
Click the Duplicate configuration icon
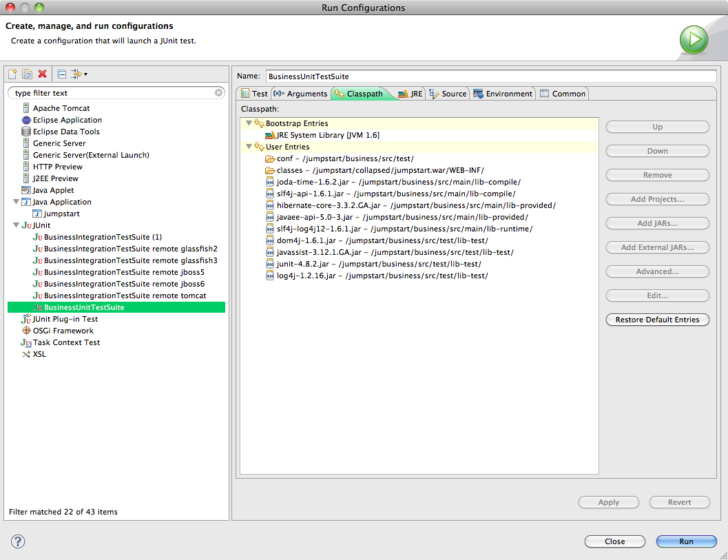pyautogui.click(x=28, y=74)
